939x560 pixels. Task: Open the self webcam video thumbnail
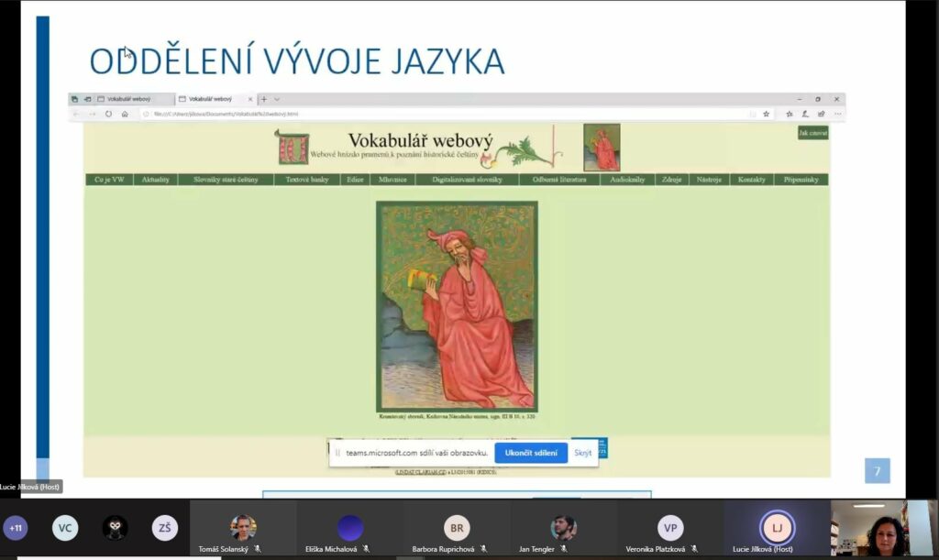884,529
